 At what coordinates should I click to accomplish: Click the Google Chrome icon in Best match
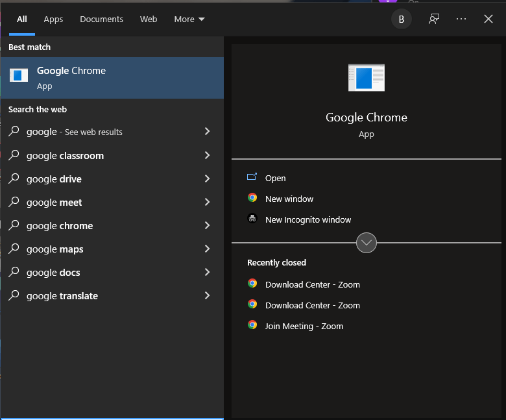tap(19, 75)
